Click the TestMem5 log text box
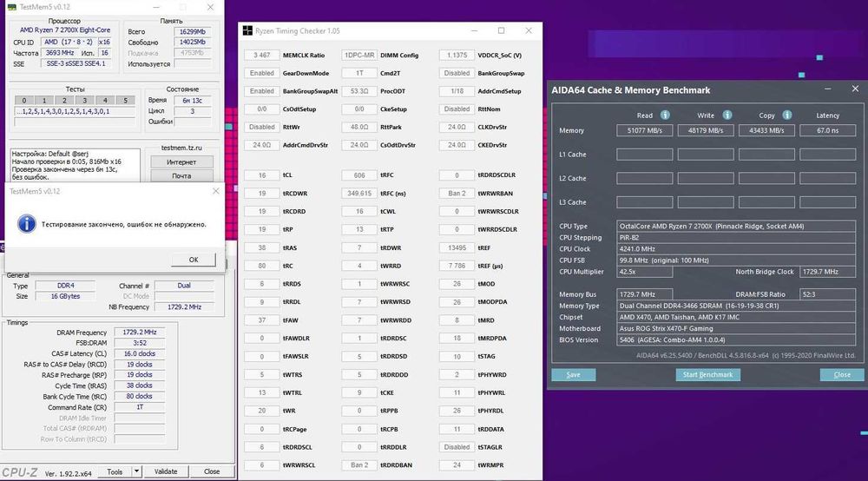The height and width of the screenshot is (481, 868). tap(75, 165)
